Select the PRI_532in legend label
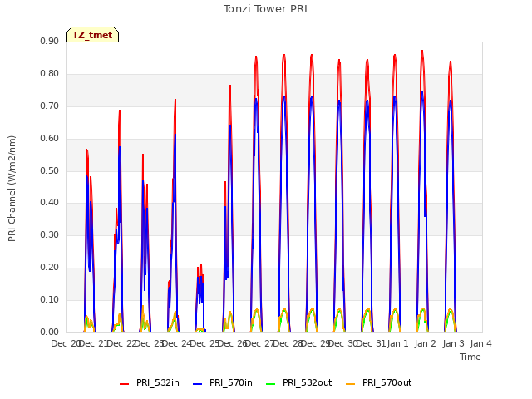The width and height of the screenshot is (532, 399). pyautogui.click(x=158, y=382)
